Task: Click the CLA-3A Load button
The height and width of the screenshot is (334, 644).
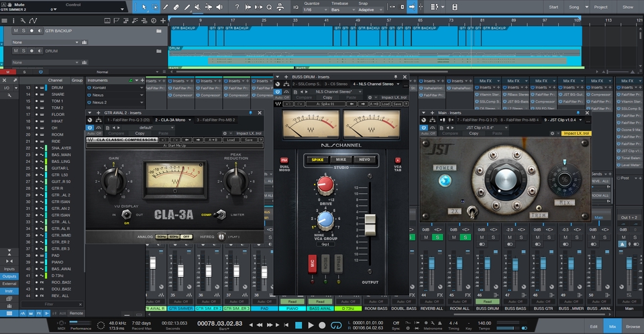Action: 231,140
